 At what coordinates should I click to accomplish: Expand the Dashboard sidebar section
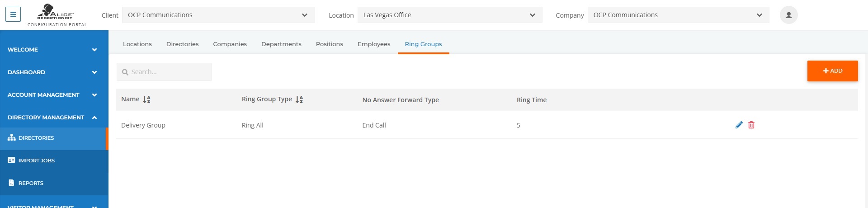[54, 72]
